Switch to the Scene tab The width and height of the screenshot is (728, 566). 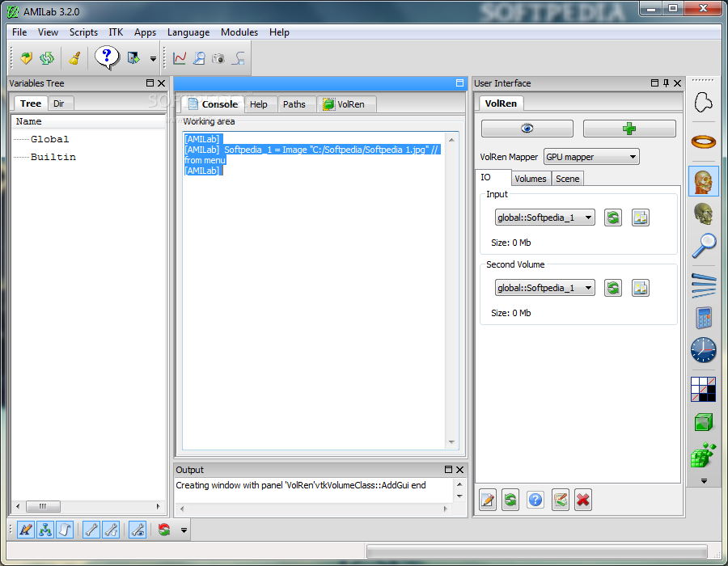[x=567, y=179]
